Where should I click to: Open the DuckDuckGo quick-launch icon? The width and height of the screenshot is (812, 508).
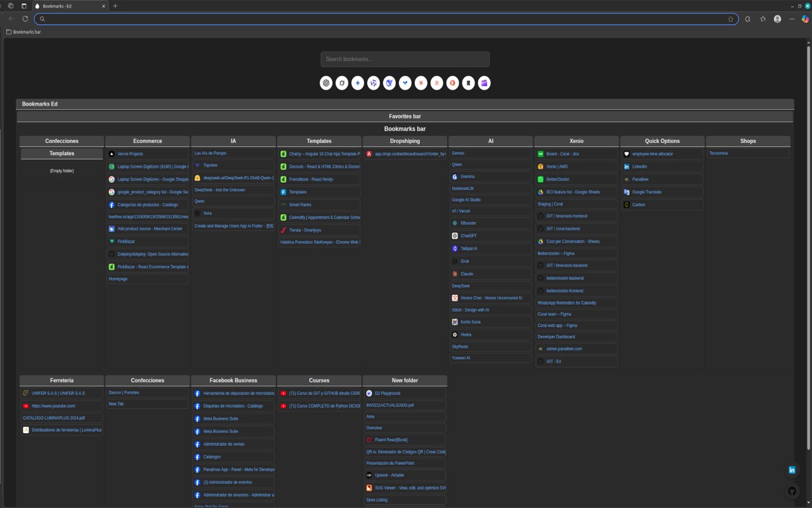453,83
